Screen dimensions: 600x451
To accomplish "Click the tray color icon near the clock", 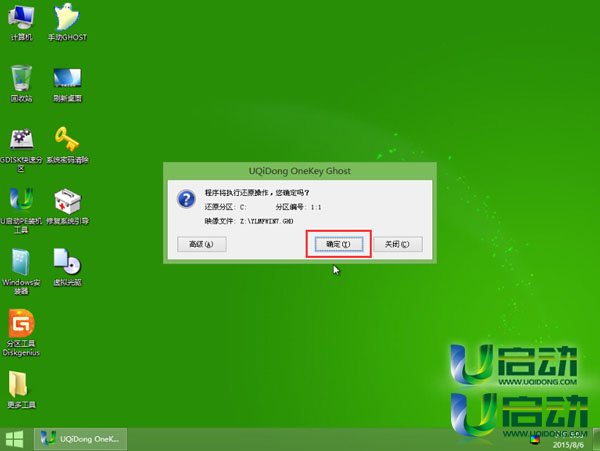I will [534, 440].
